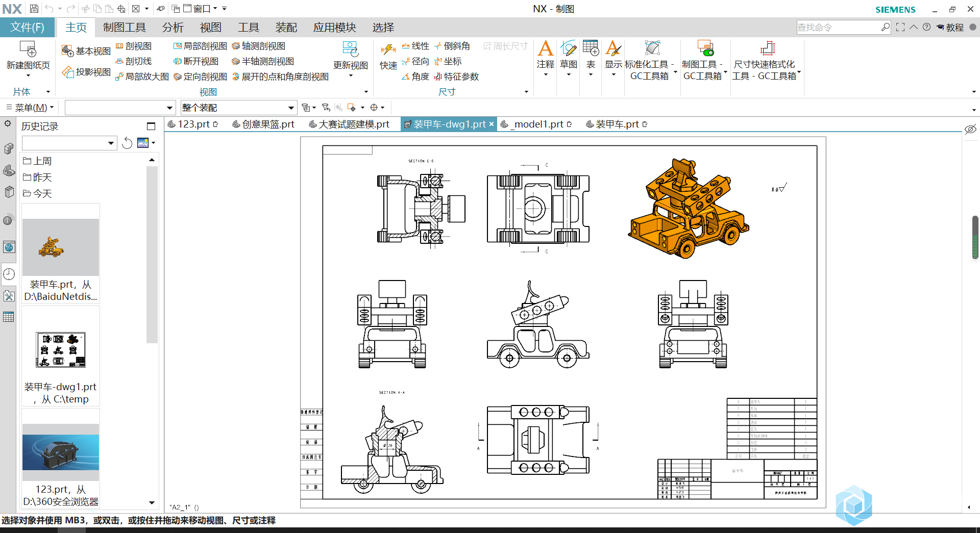Toggle History panel maximize square button
This screenshot has height=533, width=980.
[151, 126]
